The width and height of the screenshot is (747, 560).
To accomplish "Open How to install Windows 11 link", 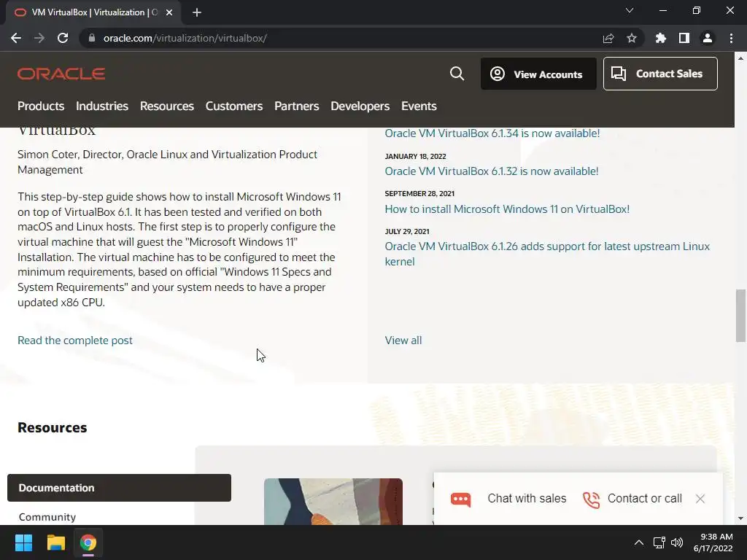I will point(507,209).
